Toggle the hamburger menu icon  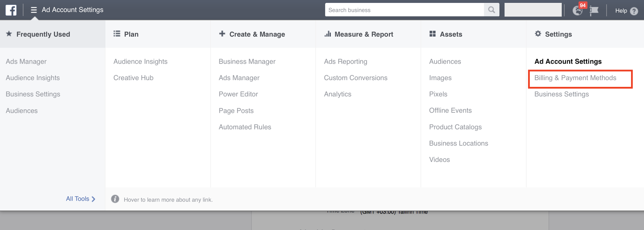pyautogui.click(x=34, y=10)
